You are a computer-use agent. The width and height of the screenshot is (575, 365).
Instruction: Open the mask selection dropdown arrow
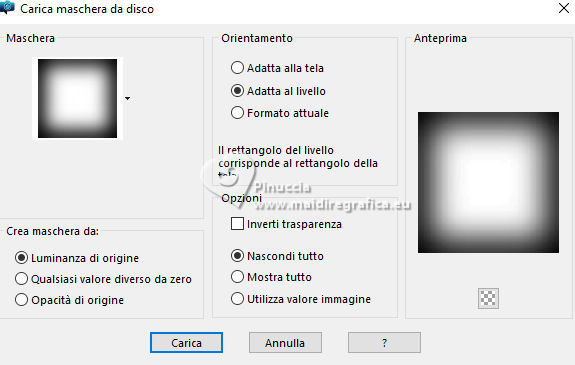(127, 98)
